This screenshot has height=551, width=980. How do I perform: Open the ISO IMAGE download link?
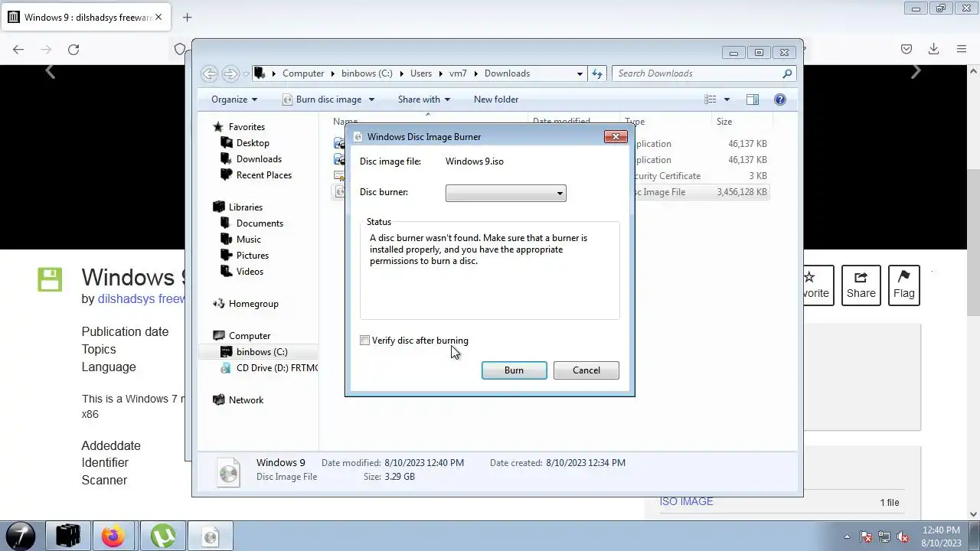click(x=686, y=502)
